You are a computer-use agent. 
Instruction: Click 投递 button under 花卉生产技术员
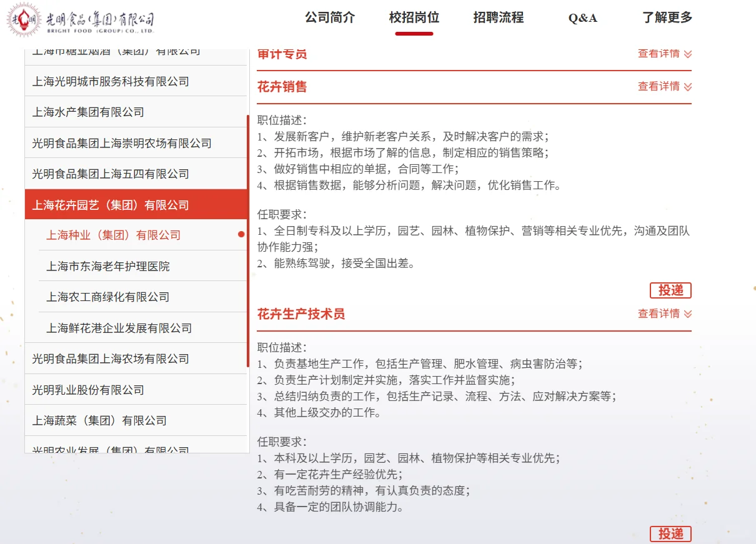(x=670, y=534)
